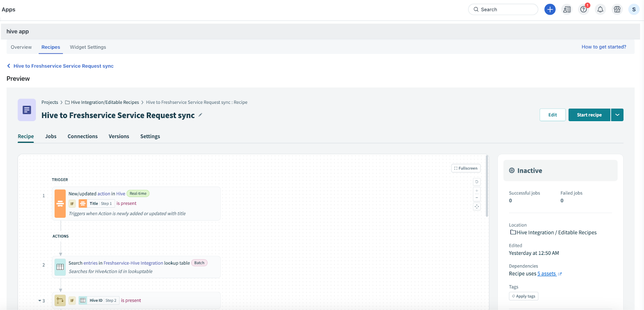Expand the Start recipe dropdown arrow
This screenshot has width=644, height=310.
[617, 115]
